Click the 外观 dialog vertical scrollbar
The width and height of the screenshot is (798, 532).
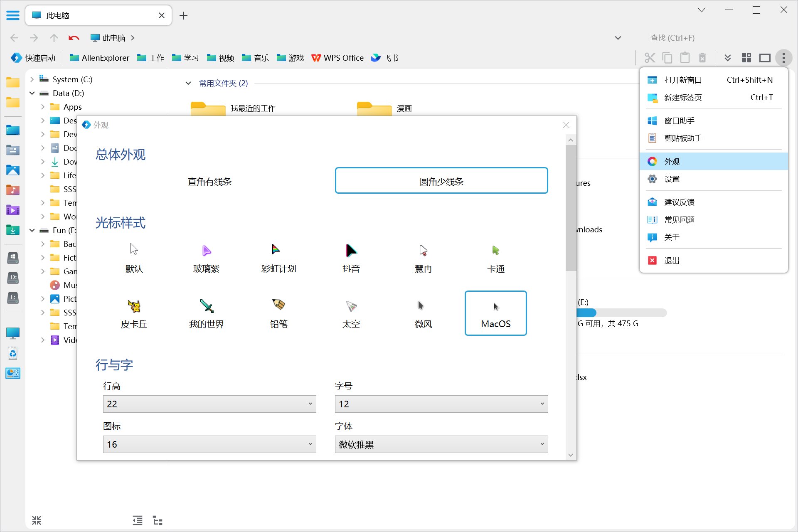coord(571,208)
